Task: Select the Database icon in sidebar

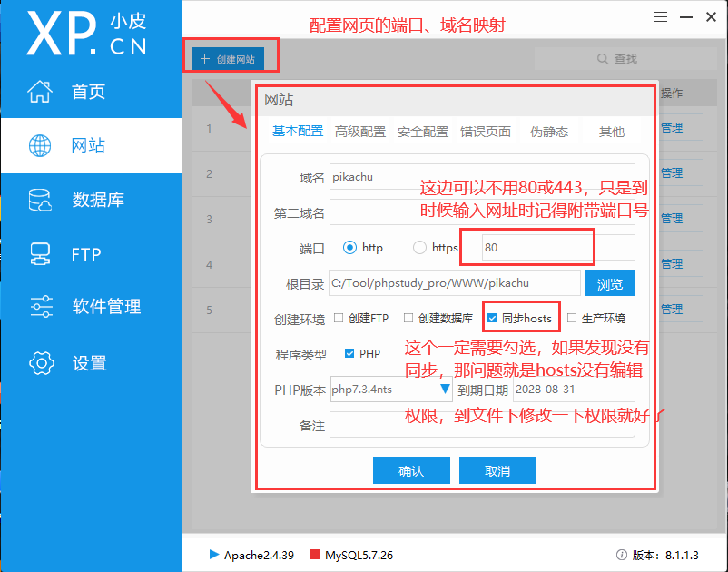Action: click(x=41, y=200)
